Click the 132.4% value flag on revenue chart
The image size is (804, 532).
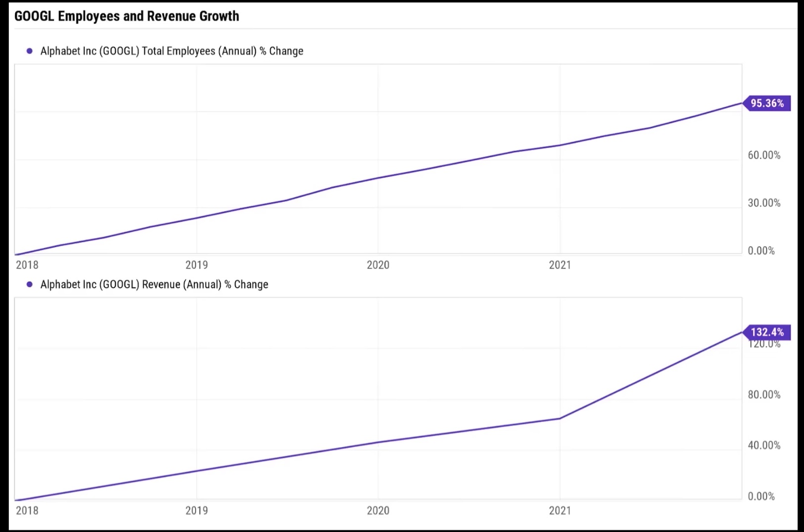pyautogui.click(x=767, y=332)
